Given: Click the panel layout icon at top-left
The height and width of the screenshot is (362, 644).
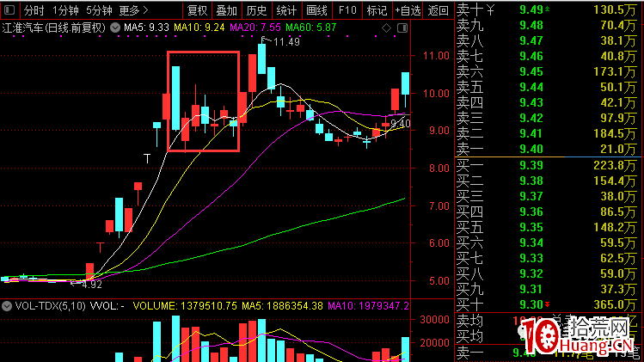Looking at the screenshot, I should (9, 9).
